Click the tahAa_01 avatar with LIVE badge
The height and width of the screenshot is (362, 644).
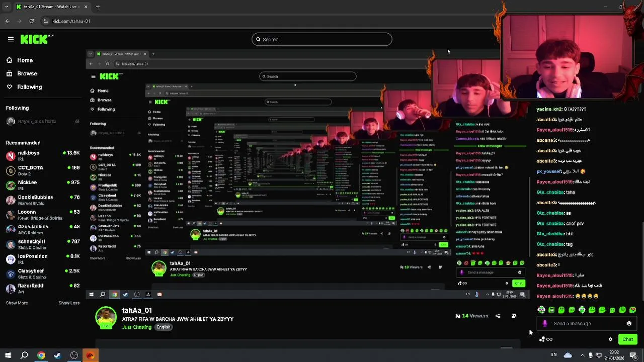(x=106, y=318)
